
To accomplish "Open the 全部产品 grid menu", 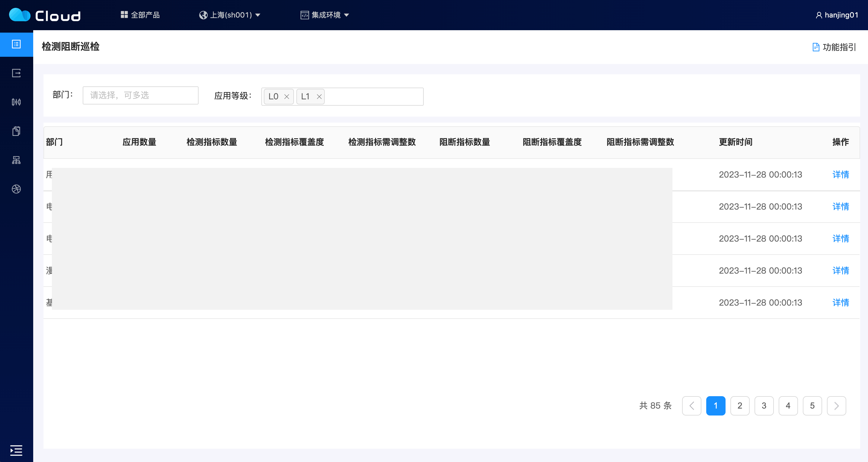I will click(x=140, y=15).
